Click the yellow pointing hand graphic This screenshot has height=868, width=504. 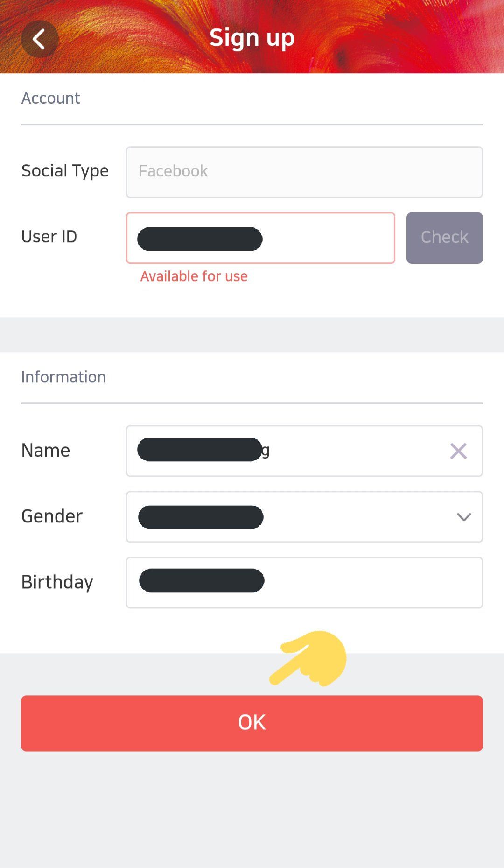[x=310, y=658]
